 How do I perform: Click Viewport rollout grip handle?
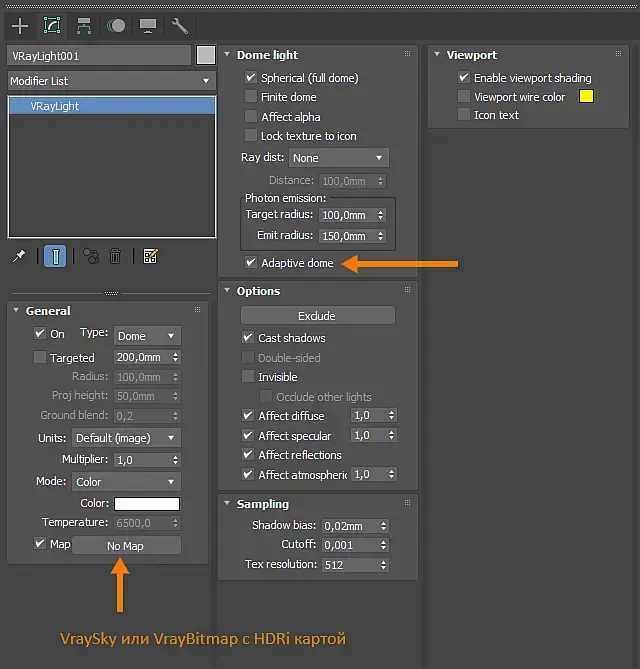coord(618,54)
